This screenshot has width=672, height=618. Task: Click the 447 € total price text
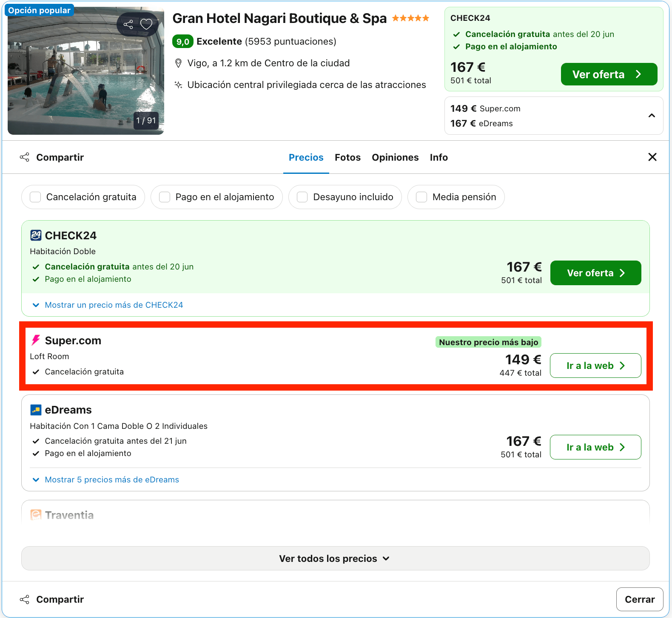click(x=520, y=373)
